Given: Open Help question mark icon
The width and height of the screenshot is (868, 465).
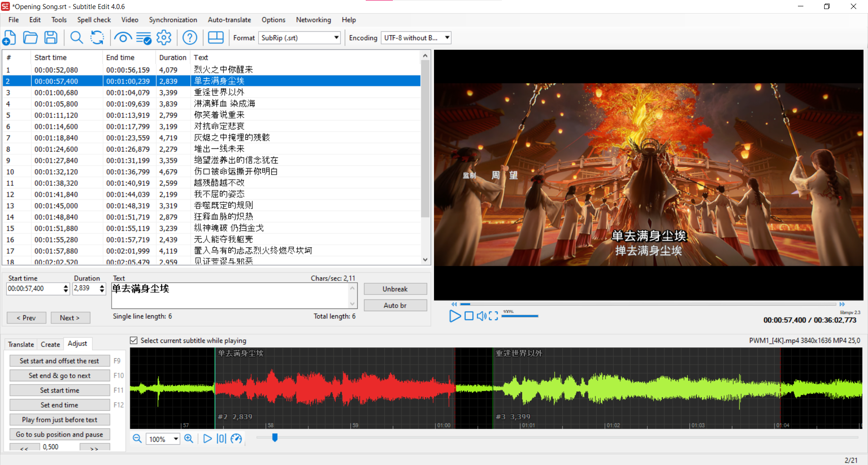Looking at the screenshot, I should pos(190,38).
